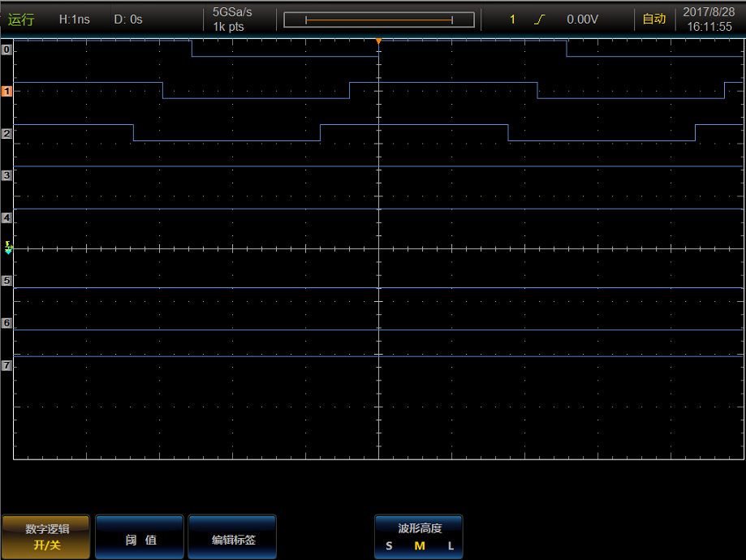Toggle digital logic on/off button (数字逻辑)
The width and height of the screenshot is (746, 560).
coord(46,536)
